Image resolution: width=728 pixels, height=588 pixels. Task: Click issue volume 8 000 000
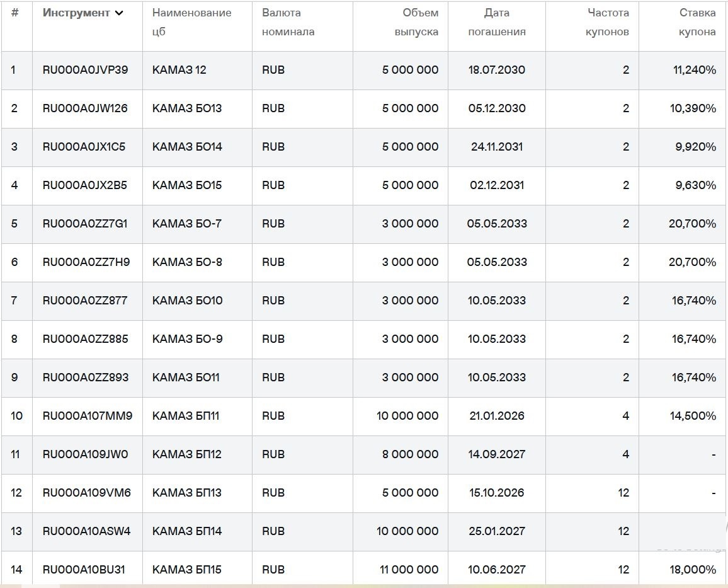pyautogui.click(x=411, y=454)
